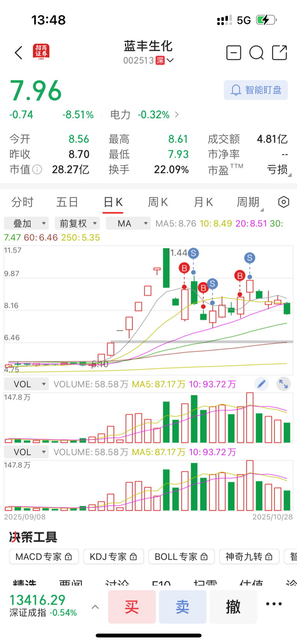The image size is (297, 644).
Task: Tap the 换手 22.09% value
Action: [171, 170]
